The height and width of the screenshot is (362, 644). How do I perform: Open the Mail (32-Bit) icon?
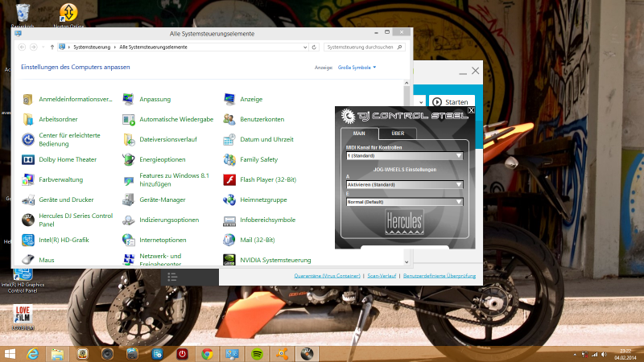coord(229,240)
